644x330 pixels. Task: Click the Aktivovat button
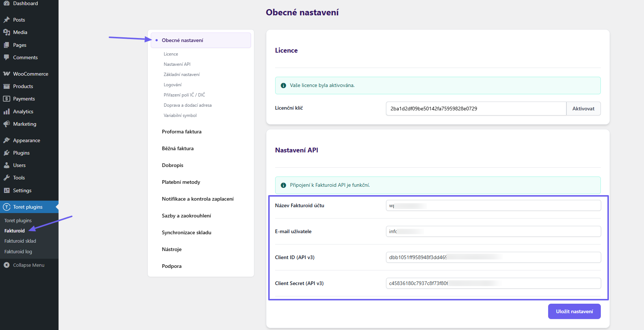click(583, 109)
